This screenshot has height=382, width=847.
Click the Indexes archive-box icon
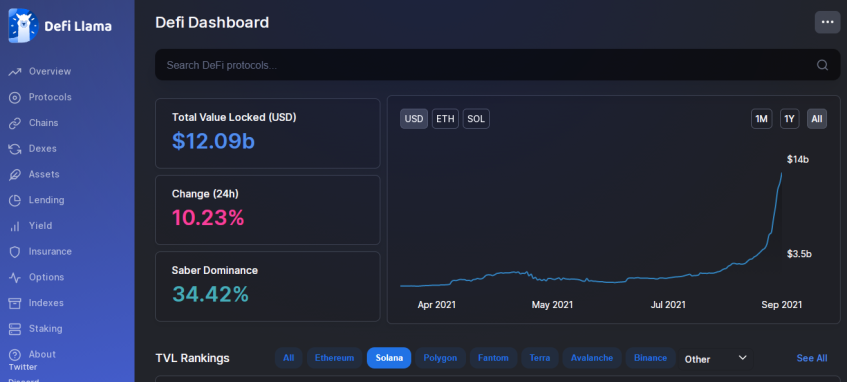click(15, 303)
